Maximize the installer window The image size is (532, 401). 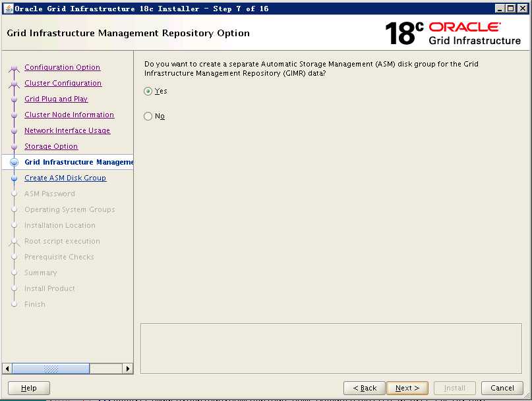pyautogui.click(x=510, y=9)
